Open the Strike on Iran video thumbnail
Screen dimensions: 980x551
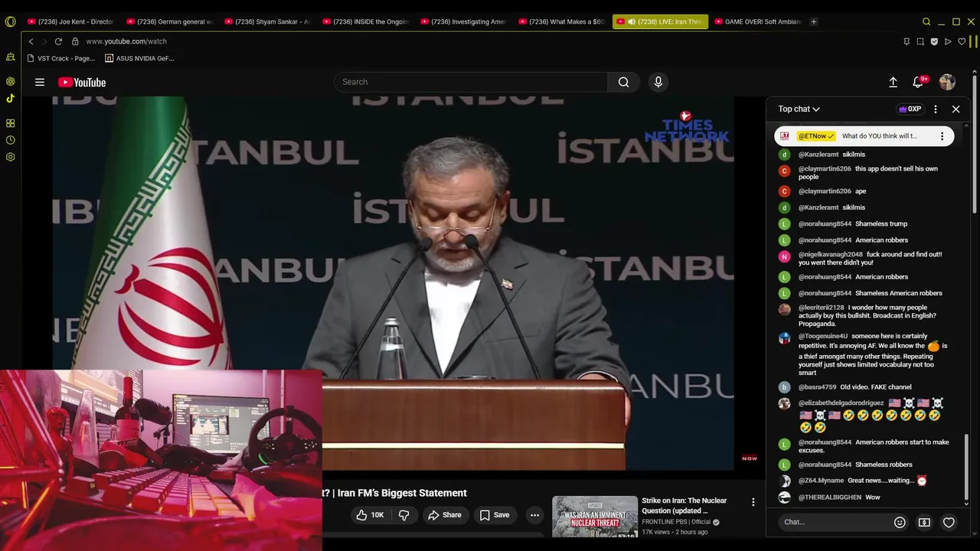click(x=595, y=517)
